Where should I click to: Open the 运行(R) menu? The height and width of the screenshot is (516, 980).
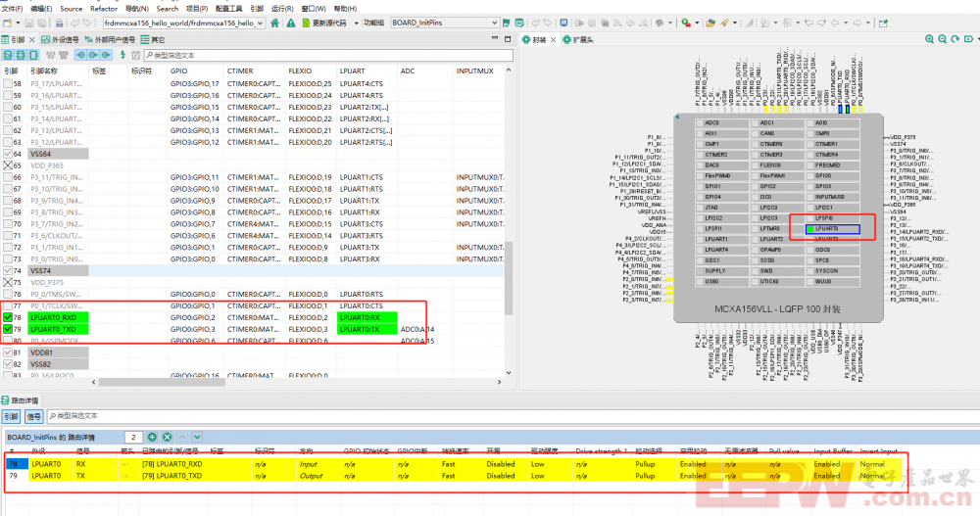[282, 9]
